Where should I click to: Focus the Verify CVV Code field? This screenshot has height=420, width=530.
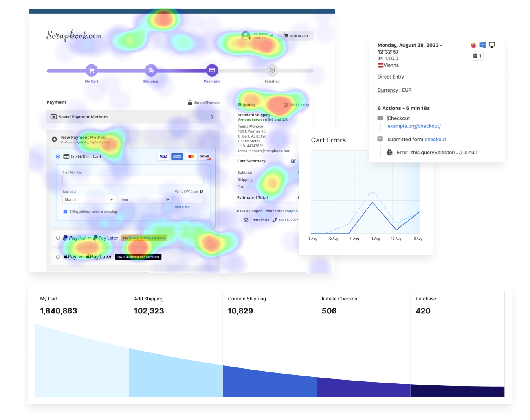[189, 199]
